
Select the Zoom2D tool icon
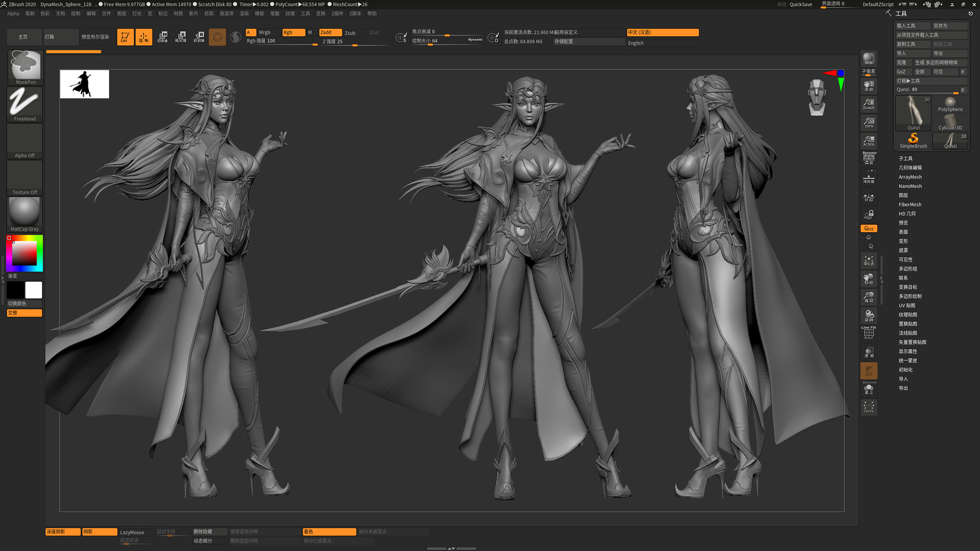click(x=868, y=104)
